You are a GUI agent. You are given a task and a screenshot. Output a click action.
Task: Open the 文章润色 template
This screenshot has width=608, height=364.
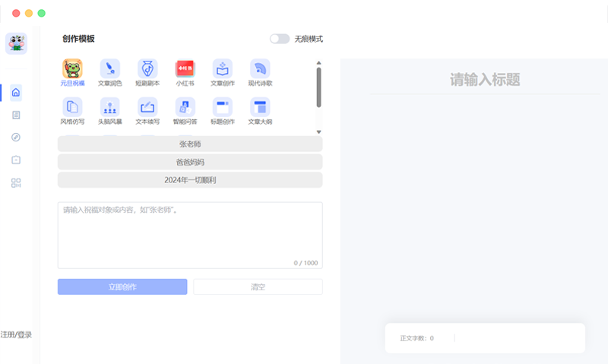pyautogui.click(x=109, y=69)
